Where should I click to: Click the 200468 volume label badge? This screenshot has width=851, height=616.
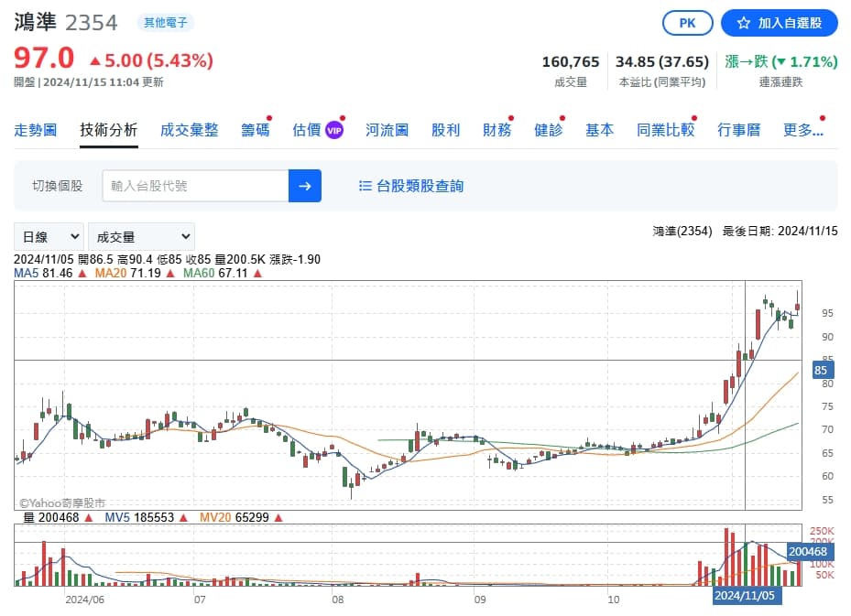[x=808, y=552]
